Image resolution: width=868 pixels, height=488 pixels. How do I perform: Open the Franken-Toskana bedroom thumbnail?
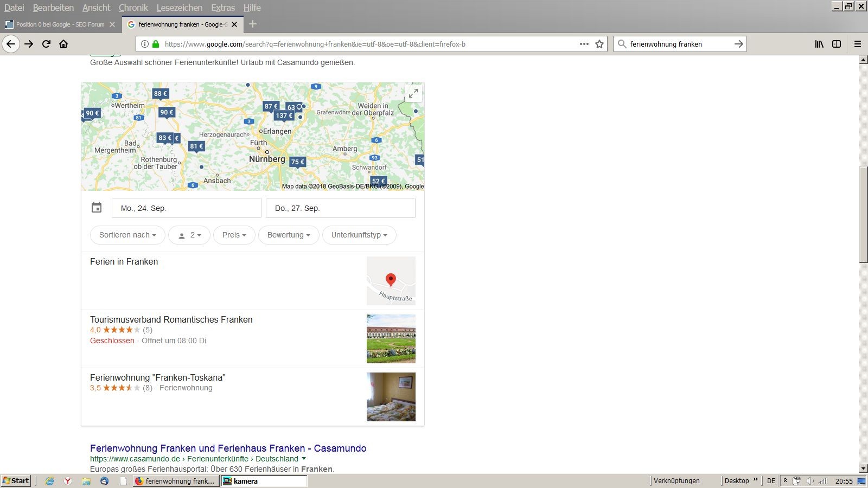tap(391, 397)
